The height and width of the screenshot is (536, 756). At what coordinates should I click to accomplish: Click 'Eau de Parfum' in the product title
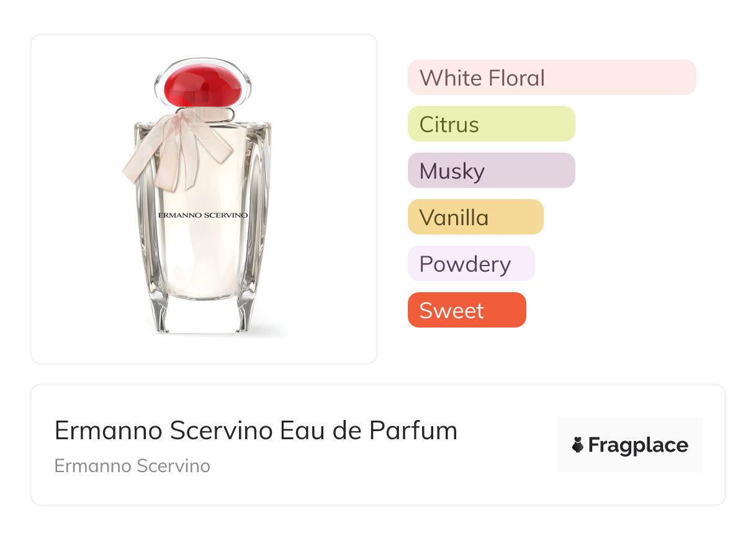click(x=369, y=431)
